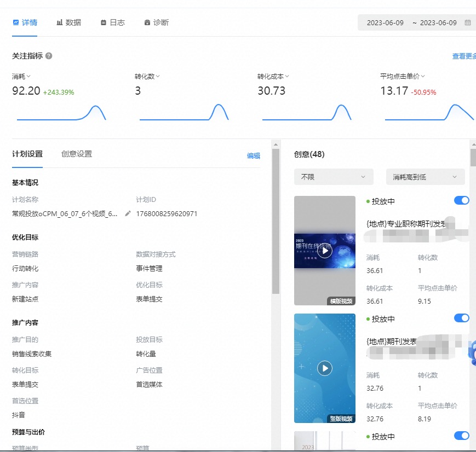Click the start date 2023-06-09 field
476x452 pixels.
click(385, 23)
